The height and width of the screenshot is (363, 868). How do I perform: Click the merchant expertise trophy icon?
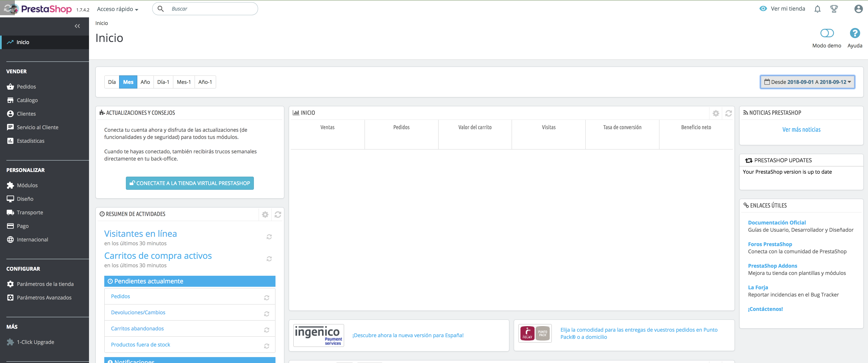(x=834, y=9)
